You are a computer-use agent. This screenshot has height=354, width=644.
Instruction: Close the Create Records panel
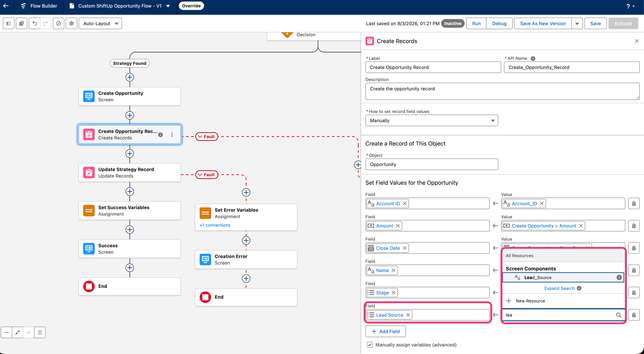click(x=637, y=41)
